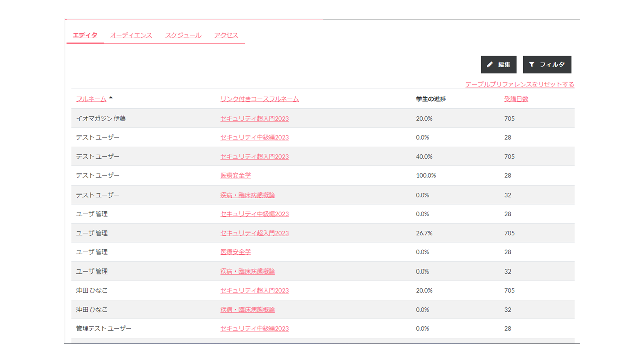Viewport: 644px width, 362px height.
Task: Click the 100.0% progress value
Action: coord(426,176)
